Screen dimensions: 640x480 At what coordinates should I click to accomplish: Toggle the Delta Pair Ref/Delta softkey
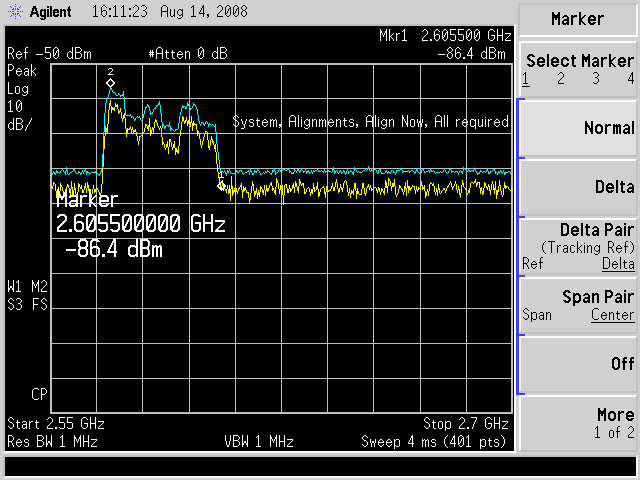tap(578, 246)
